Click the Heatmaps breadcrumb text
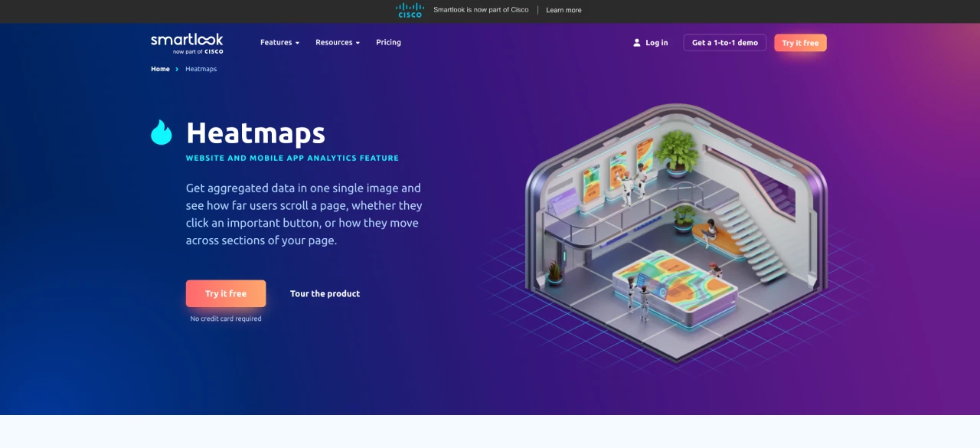 click(201, 69)
